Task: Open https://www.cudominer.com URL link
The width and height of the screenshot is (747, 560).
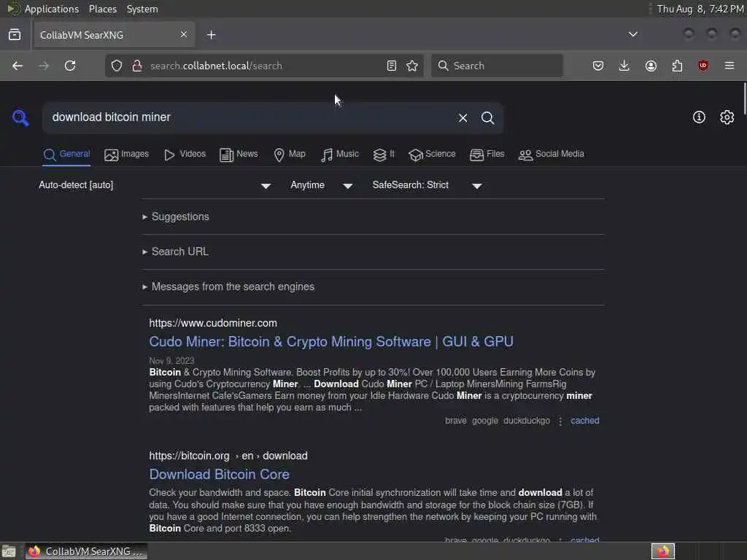Action: pyautogui.click(x=213, y=323)
